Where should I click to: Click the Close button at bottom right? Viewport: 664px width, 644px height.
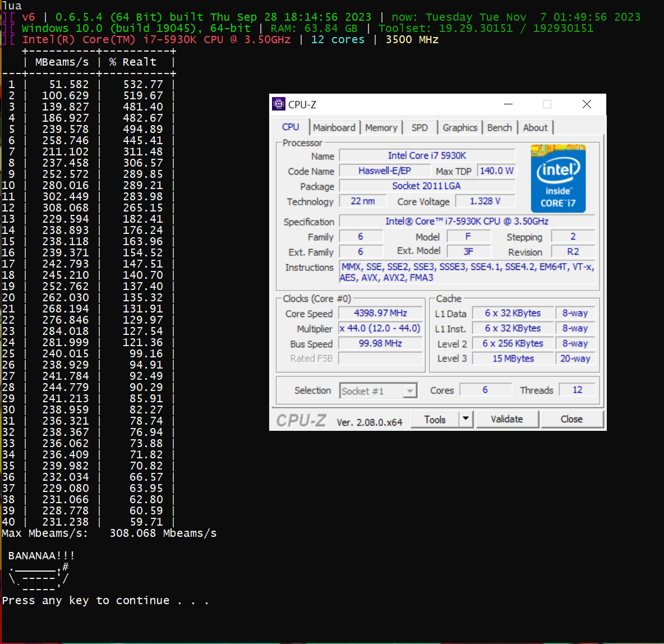pyautogui.click(x=571, y=419)
